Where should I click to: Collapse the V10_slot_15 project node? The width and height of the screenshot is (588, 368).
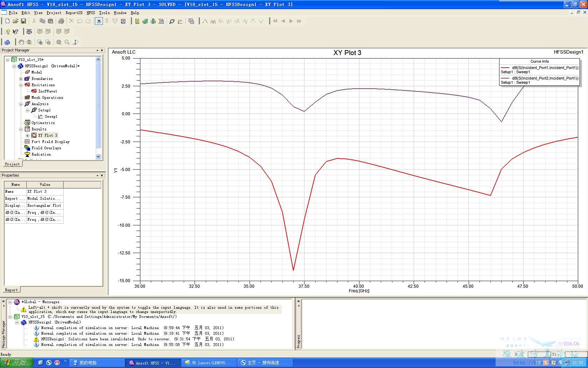pos(7,60)
